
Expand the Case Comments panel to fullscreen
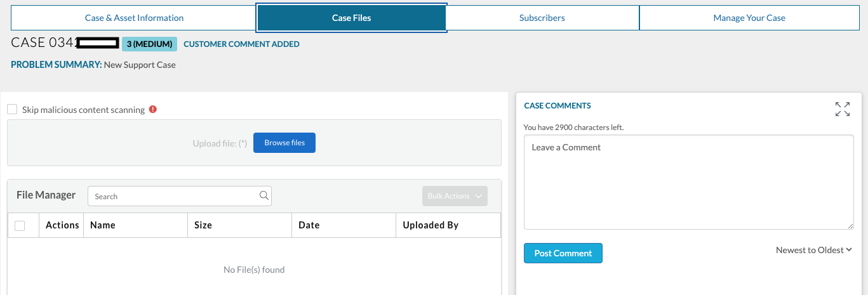(x=843, y=109)
